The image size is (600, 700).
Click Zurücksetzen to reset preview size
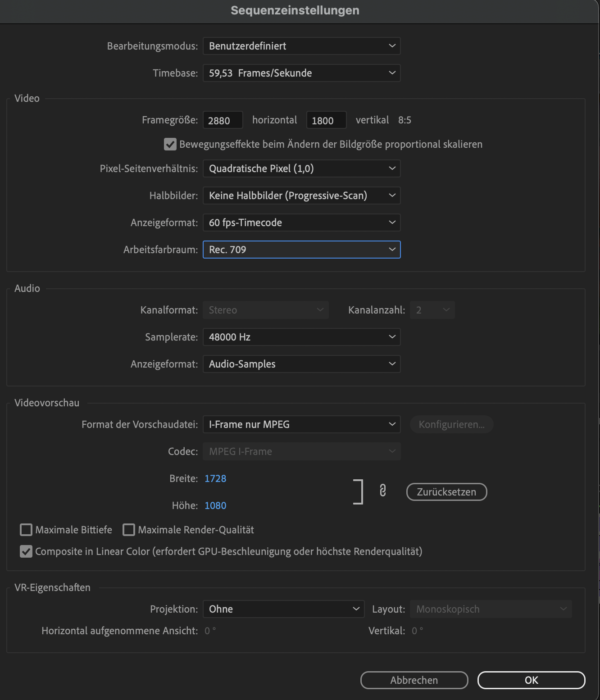click(446, 491)
